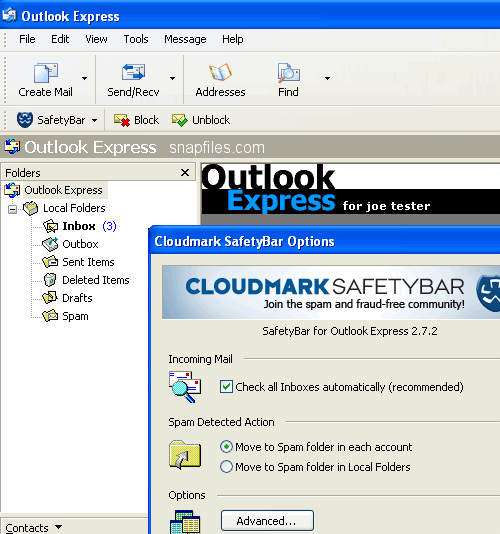Open the Message menu
The width and height of the screenshot is (500, 534).
[185, 39]
